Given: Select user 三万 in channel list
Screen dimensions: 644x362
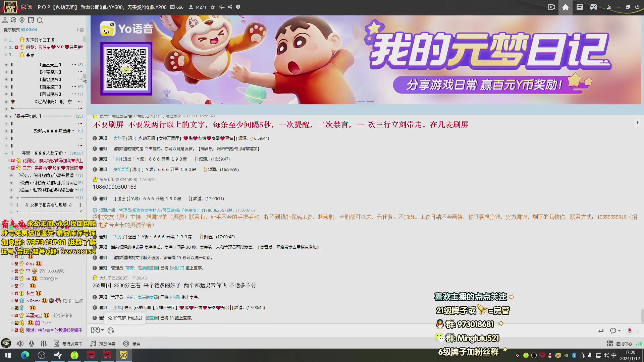Looking at the screenshot, I should 53,168.
